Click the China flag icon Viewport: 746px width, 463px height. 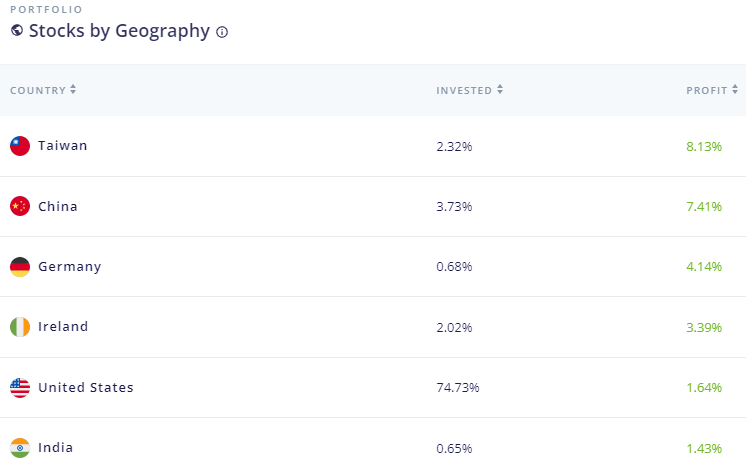(20, 206)
